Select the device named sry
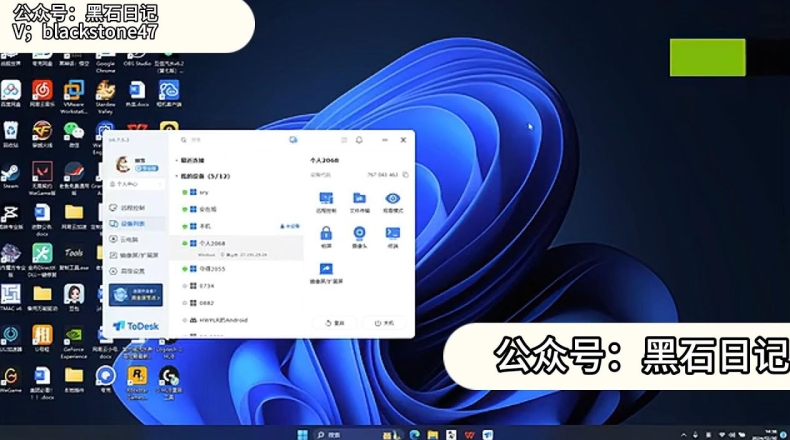The image size is (790, 440). coord(237,193)
